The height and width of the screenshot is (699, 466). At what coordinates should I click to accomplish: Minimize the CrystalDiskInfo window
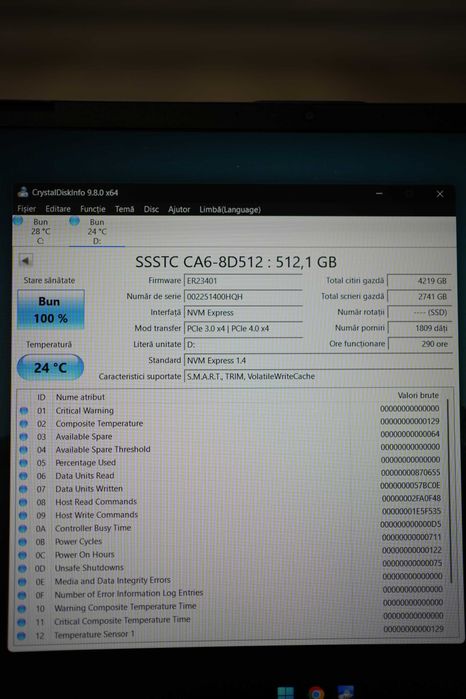tap(379, 193)
